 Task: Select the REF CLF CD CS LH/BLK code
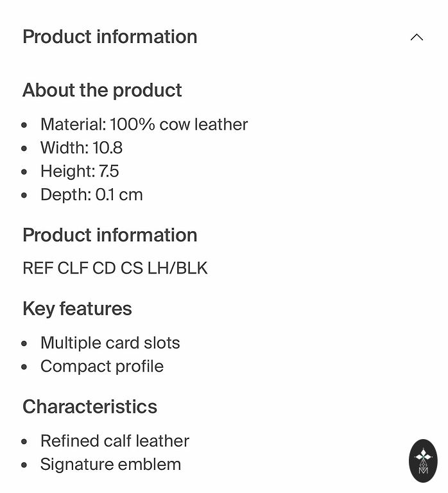pos(115,268)
